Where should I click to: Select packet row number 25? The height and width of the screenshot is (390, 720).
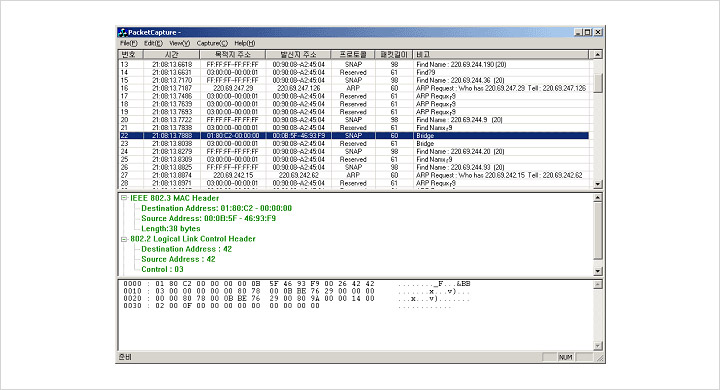point(354,159)
